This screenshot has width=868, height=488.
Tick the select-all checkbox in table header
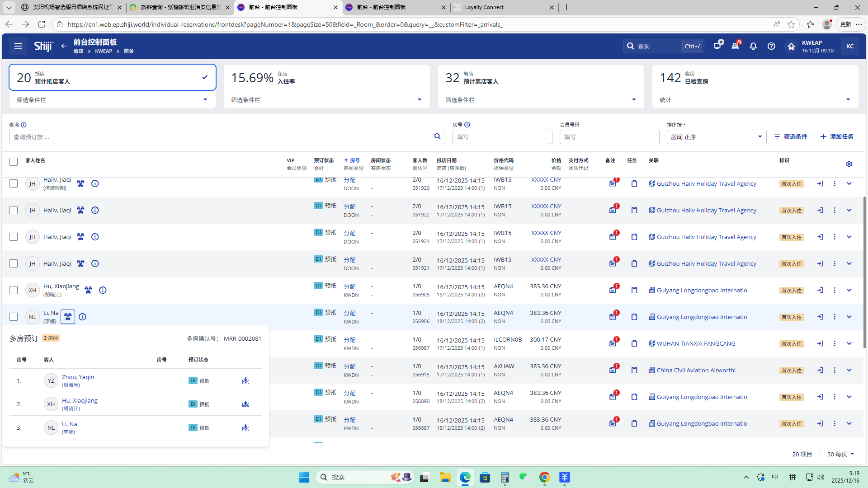14,162
